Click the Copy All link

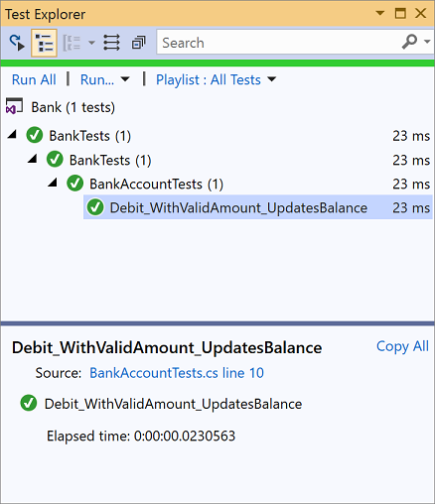pos(402,346)
